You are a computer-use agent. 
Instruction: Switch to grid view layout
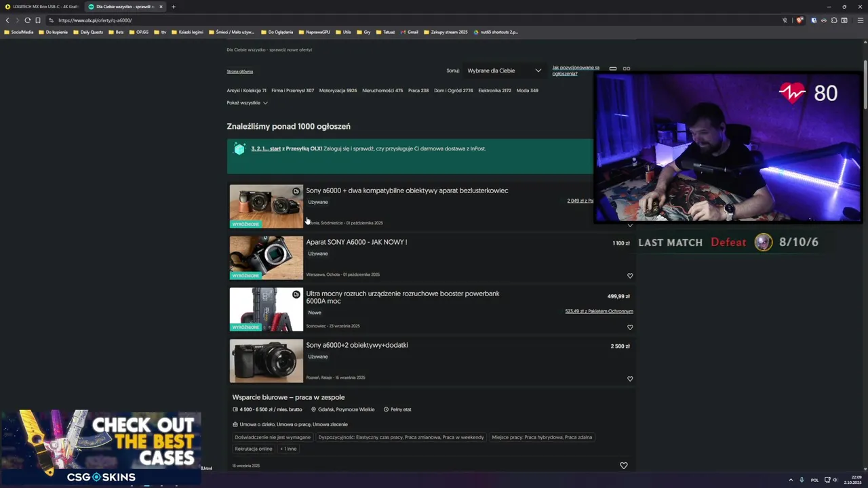pyautogui.click(x=627, y=68)
